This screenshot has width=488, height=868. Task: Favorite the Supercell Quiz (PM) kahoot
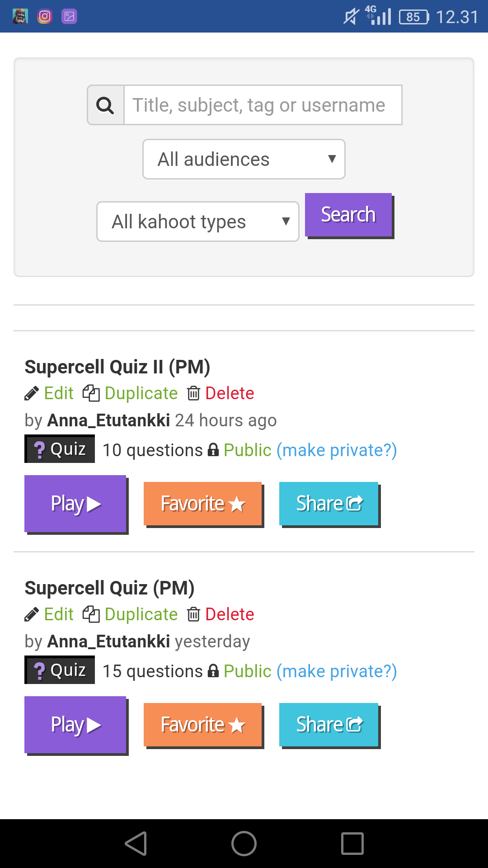[203, 725]
